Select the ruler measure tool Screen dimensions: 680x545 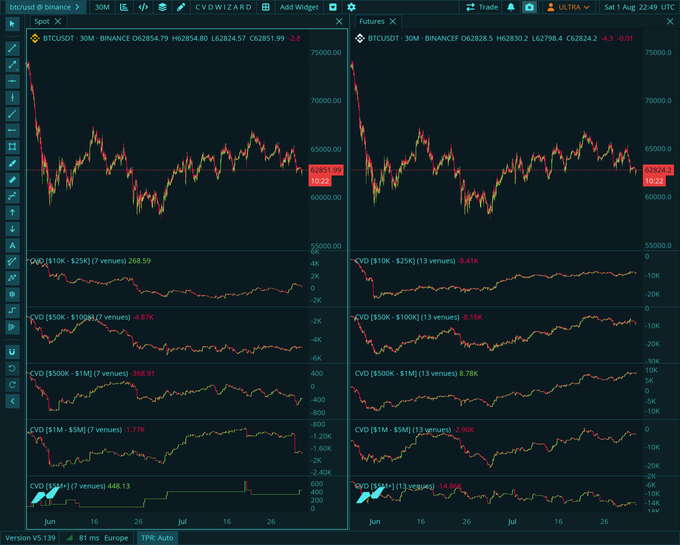coord(12,179)
